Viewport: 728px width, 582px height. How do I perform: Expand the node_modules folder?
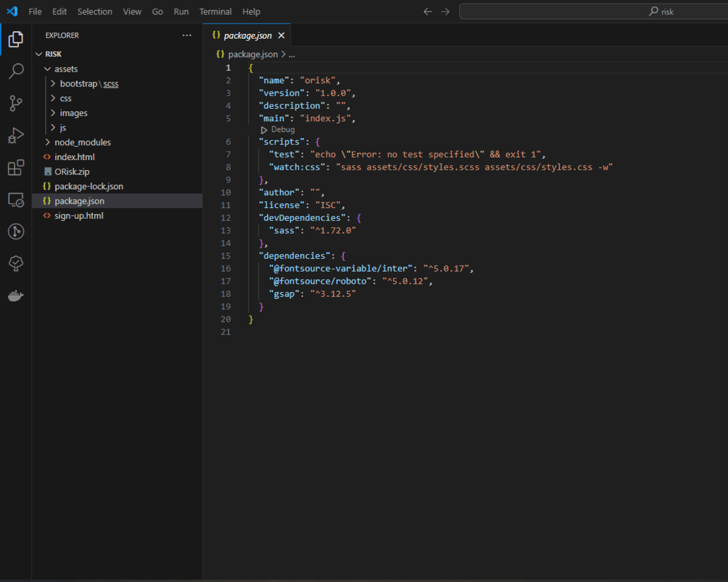pos(83,142)
